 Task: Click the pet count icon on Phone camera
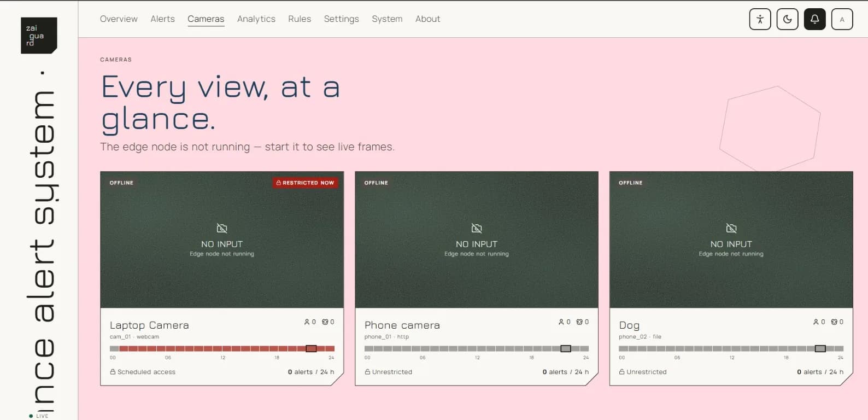pos(579,322)
